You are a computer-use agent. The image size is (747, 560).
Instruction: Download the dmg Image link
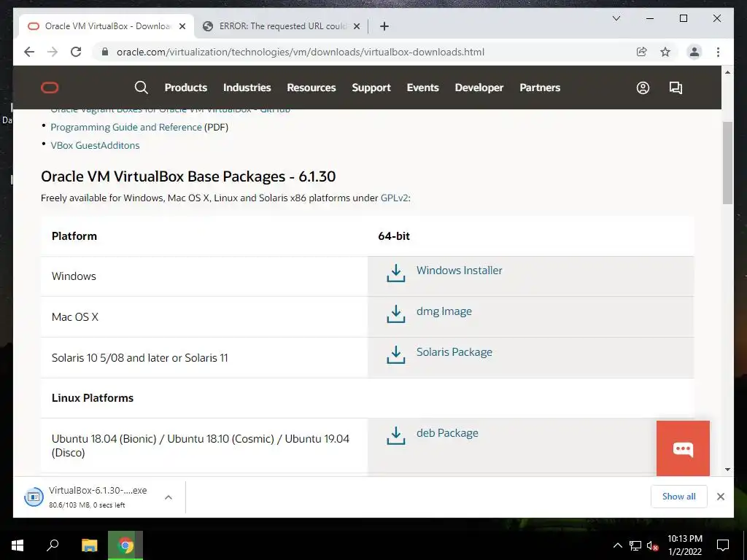[444, 311]
